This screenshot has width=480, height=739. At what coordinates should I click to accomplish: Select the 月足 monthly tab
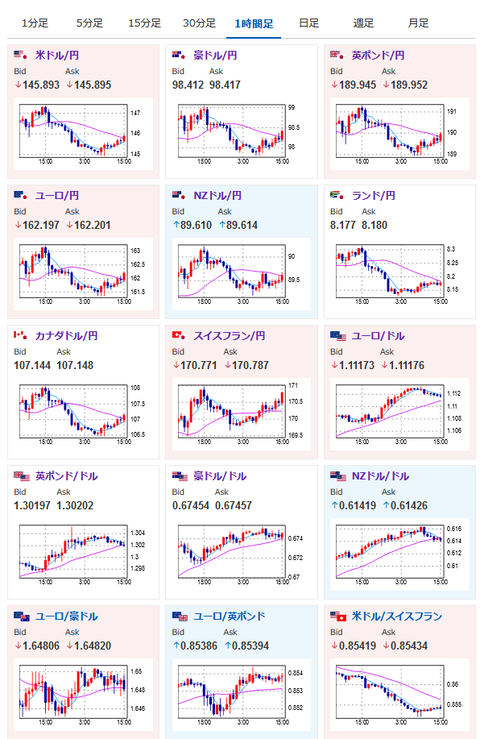[418, 23]
